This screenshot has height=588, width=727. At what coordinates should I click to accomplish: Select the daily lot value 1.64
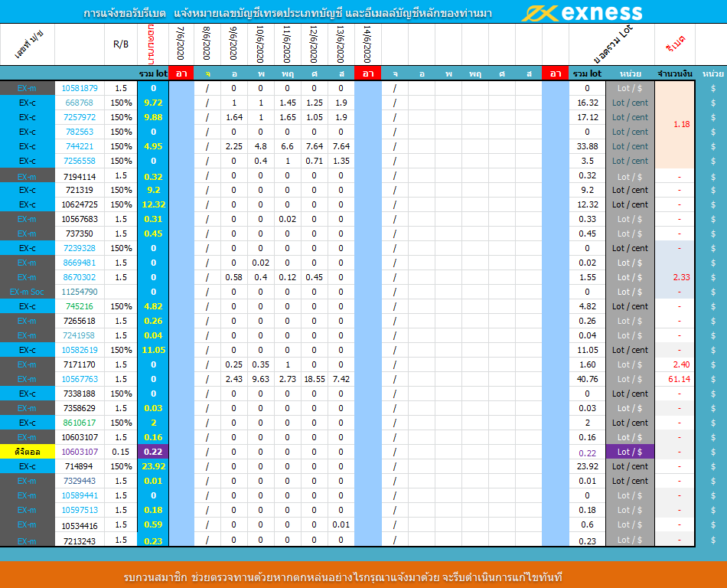(x=233, y=117)
